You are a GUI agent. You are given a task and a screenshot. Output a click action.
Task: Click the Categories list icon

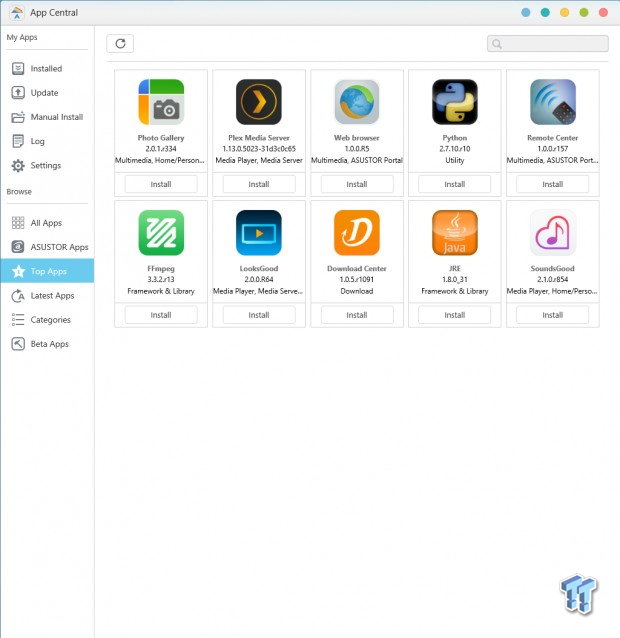[x=18, y=320]
